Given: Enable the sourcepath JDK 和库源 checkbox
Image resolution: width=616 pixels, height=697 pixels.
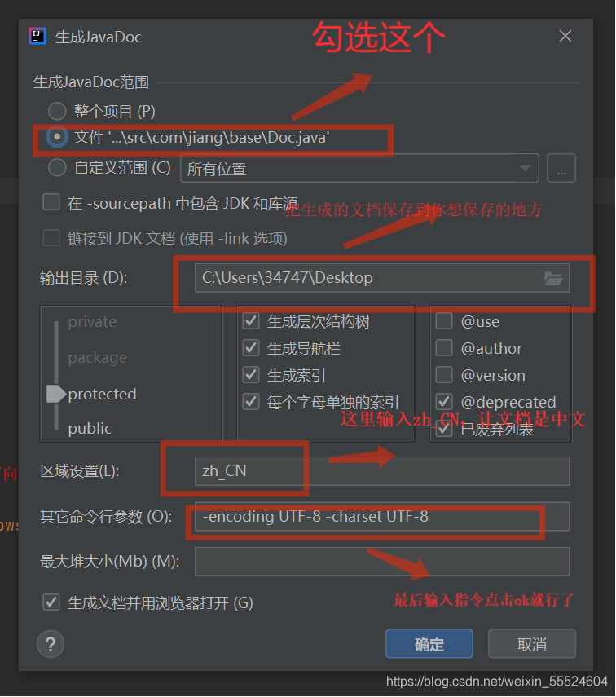Looking at the screenshot, I should tap(51, 202).
